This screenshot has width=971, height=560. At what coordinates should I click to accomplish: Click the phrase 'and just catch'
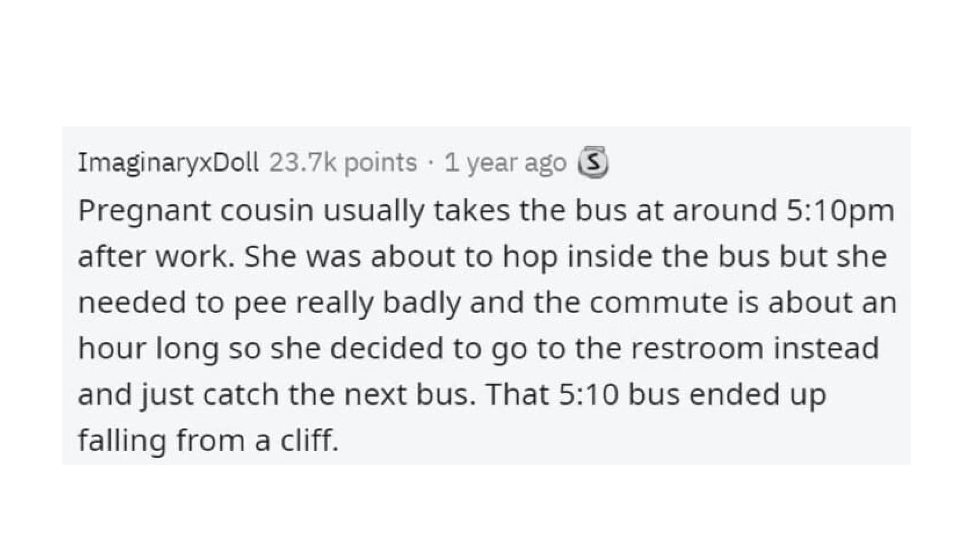[x=177, y=395]
